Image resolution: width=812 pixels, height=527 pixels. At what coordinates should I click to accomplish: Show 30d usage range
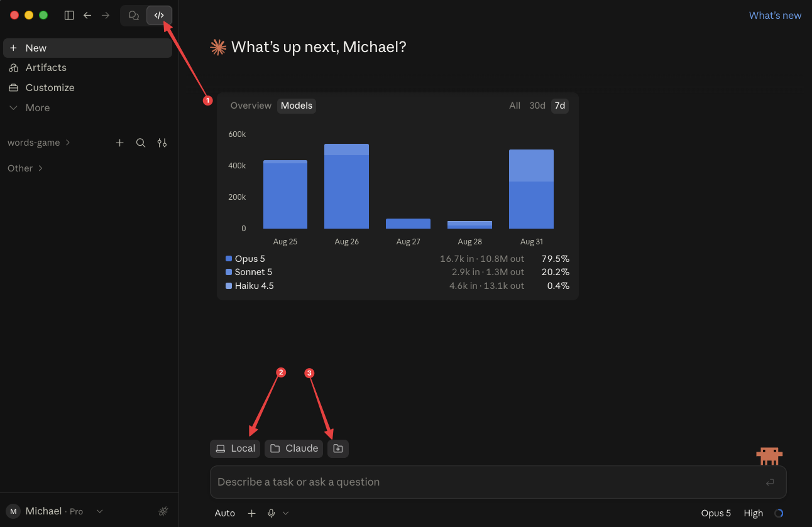coord(537,106)
